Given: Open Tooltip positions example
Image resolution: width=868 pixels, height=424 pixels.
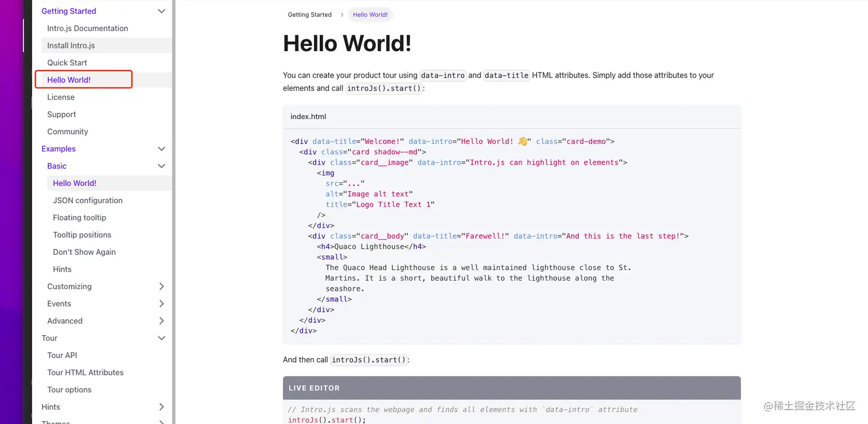Looking at the screenshot, I should [x=82, y=235].
